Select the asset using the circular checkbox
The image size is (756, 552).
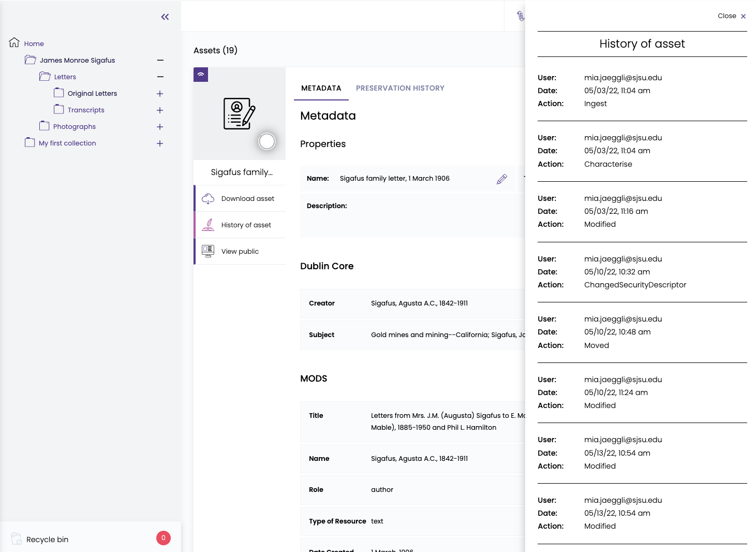pyautogui.click(x=267, y=141)
